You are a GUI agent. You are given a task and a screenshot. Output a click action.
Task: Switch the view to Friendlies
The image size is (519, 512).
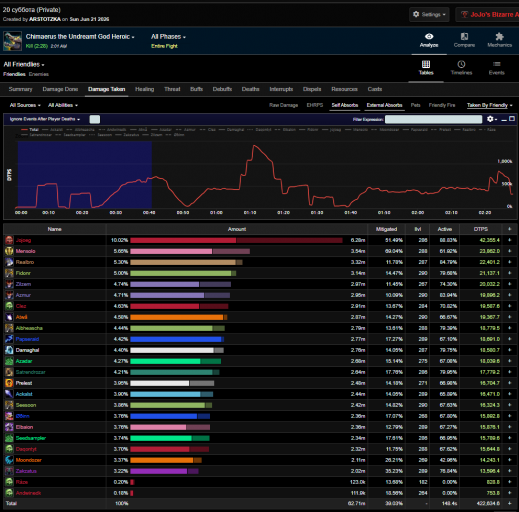click(x=14, y=74)
